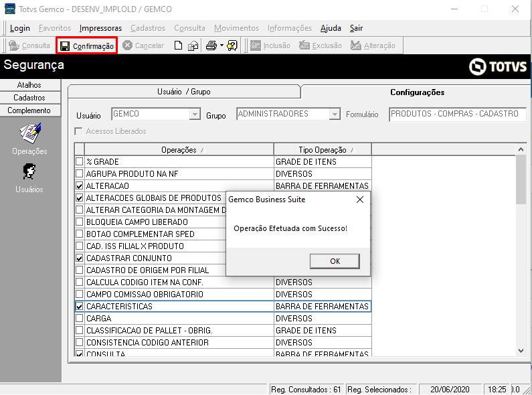The image size is (532, 395).
Task: Open the printer dropdown arrow
Action: [221, 46]
